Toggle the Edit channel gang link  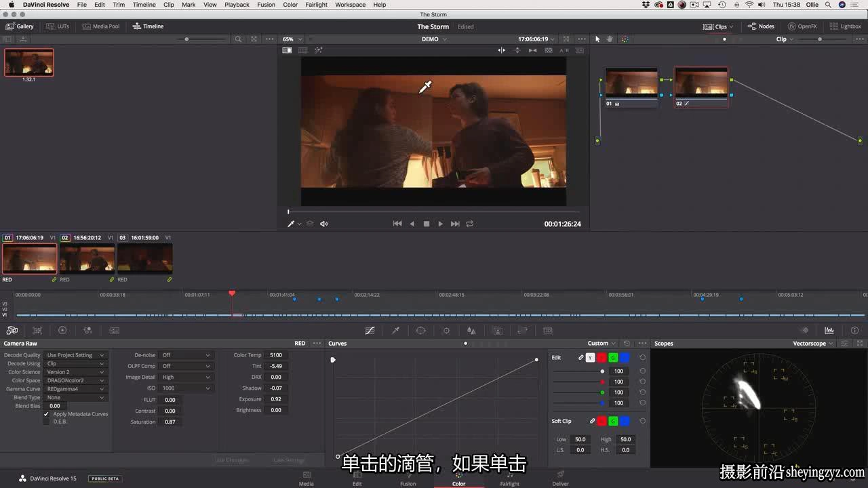coord(580,357)
